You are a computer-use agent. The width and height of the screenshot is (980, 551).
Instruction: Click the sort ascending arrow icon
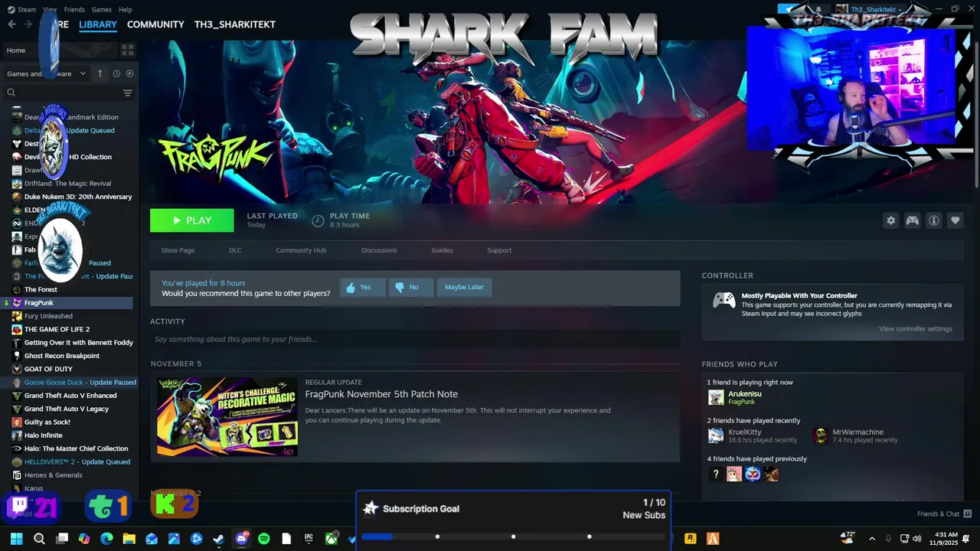100,73
